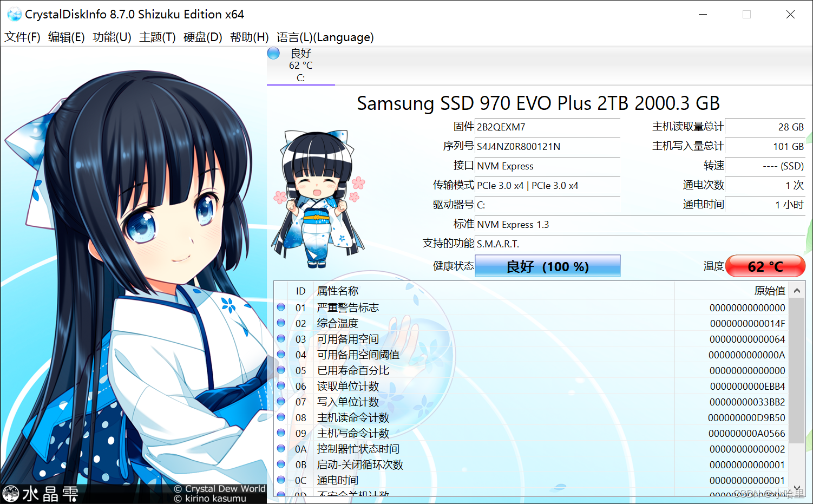Click the scrollbar up arrow in attribute list

(x=797, y=291)
